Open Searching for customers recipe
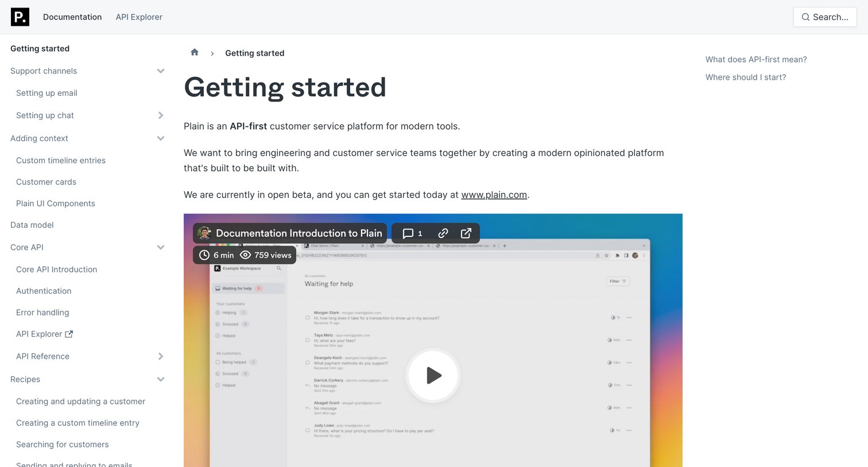 coord(63,444)
